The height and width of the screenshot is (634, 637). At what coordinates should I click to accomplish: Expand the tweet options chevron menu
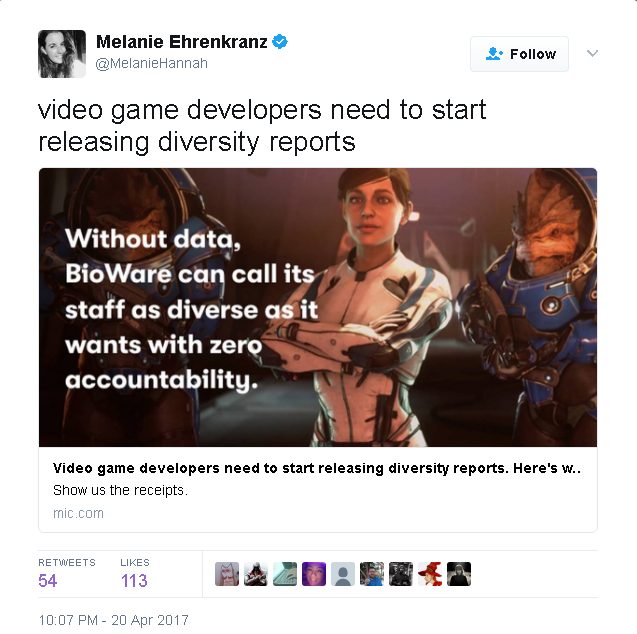592,53
